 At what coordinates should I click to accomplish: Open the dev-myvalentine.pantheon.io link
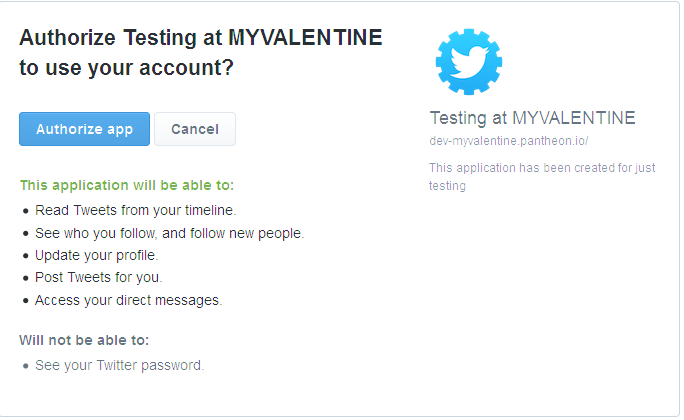click(x=509, y=141)
